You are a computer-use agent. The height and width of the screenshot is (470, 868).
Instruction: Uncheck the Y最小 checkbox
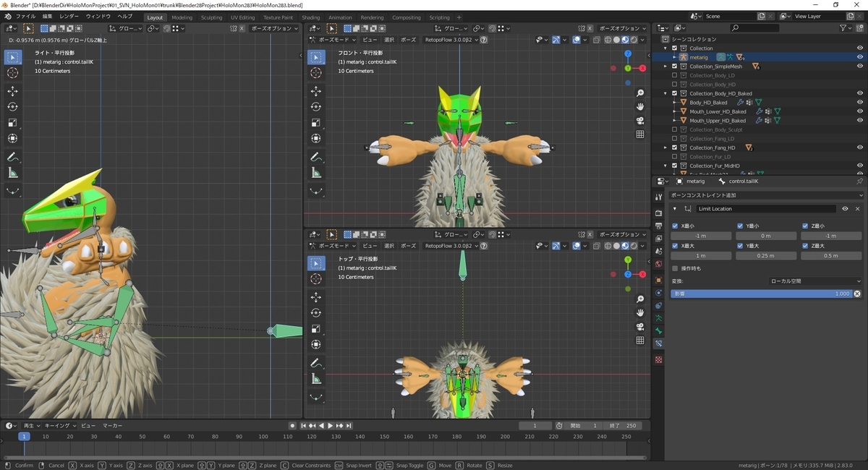pyautogui.click(x=740, y=226)
